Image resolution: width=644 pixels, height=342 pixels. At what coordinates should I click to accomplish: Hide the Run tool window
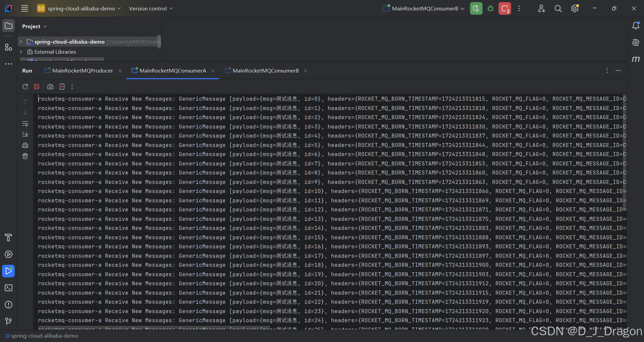[x=618, y=70]
